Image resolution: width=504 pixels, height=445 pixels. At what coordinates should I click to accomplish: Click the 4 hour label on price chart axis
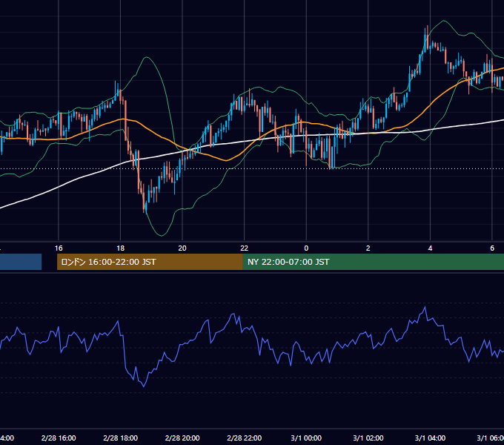(x=430, y=248)
